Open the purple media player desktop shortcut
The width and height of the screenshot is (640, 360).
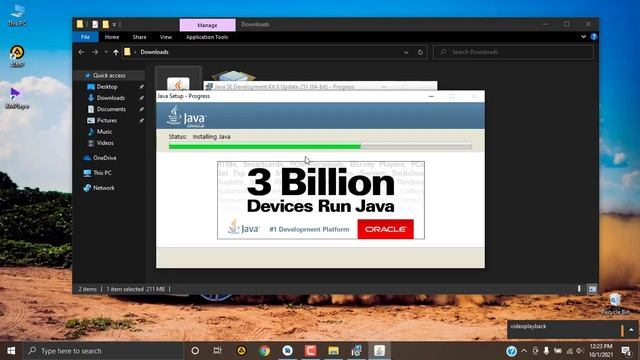[x=16, y=98]
